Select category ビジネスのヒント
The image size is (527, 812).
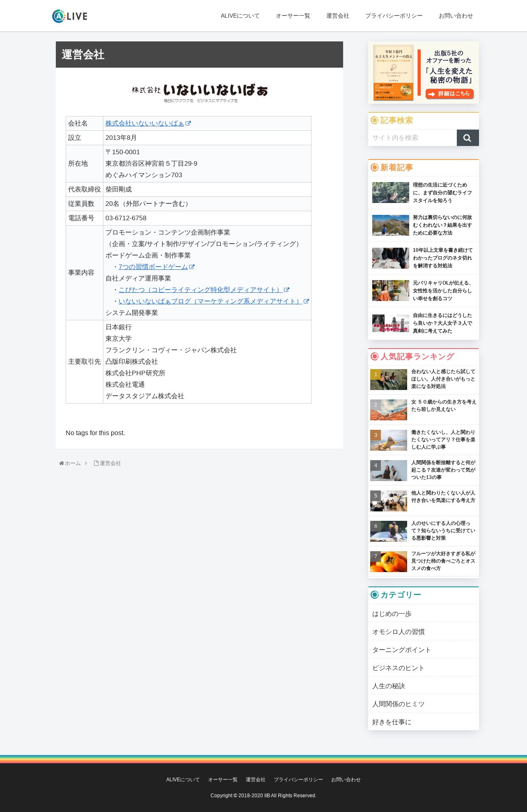[424, 668]
